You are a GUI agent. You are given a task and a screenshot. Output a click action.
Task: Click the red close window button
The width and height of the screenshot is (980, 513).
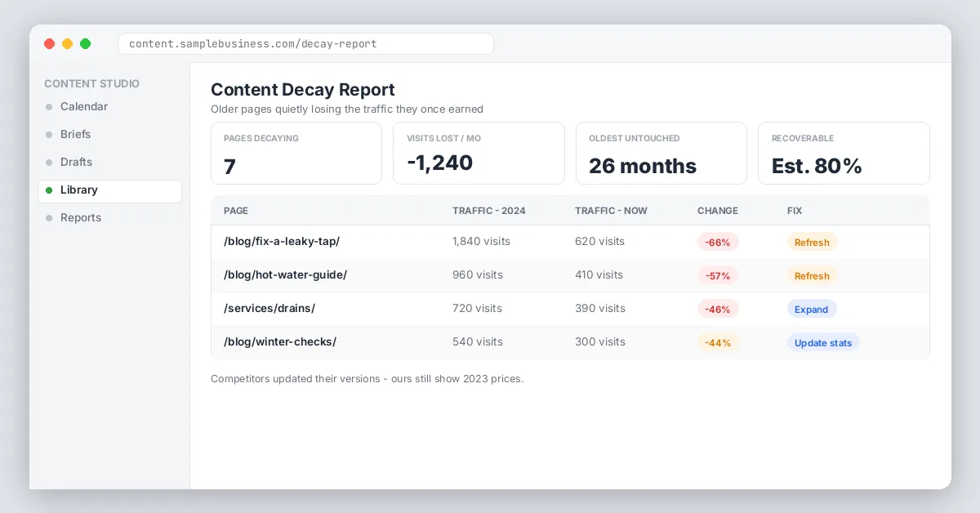50,44
